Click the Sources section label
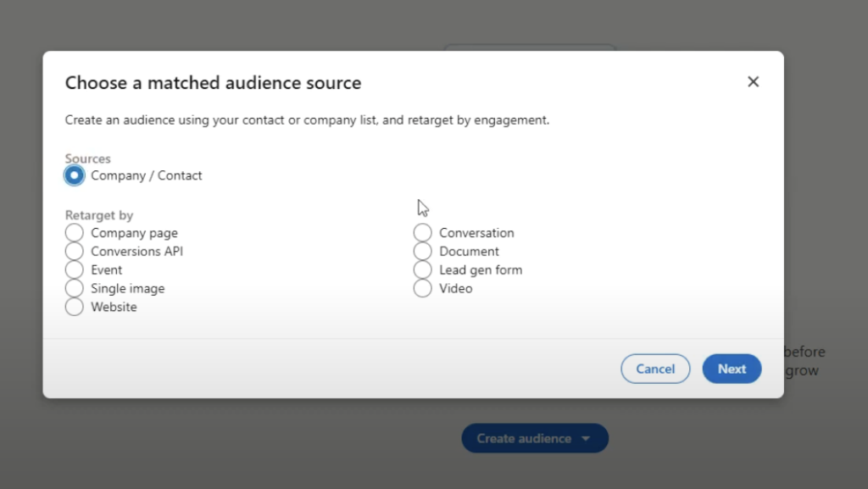 tap(87, 158)
